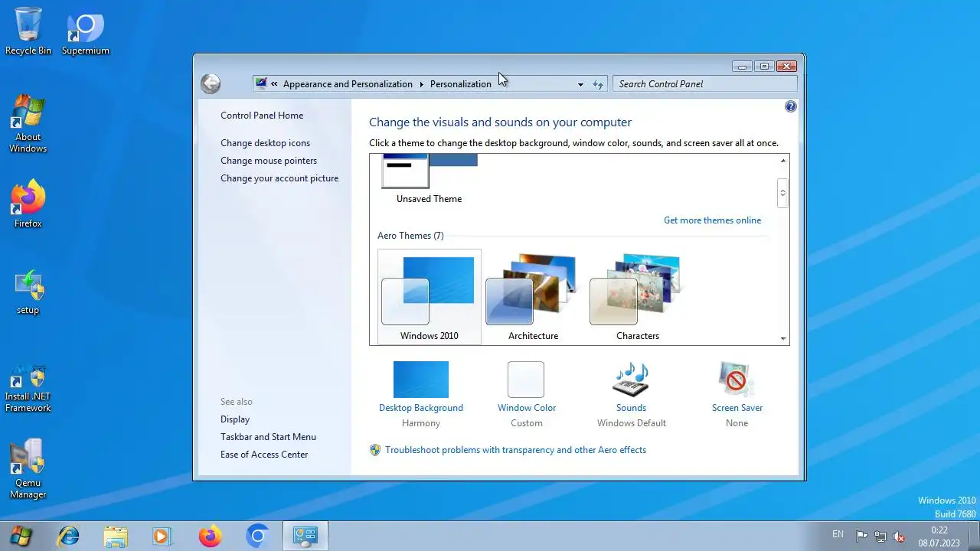Click the Personalization breadcrumb
980x551 pixels.
click(461, 84)
